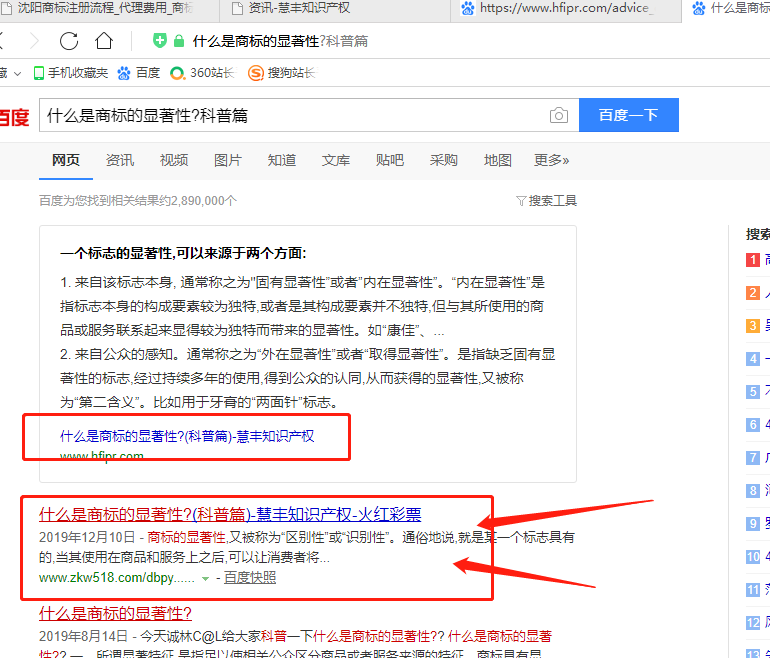
Task: Select the 网页 search category tab
Action: pos(66,160)
